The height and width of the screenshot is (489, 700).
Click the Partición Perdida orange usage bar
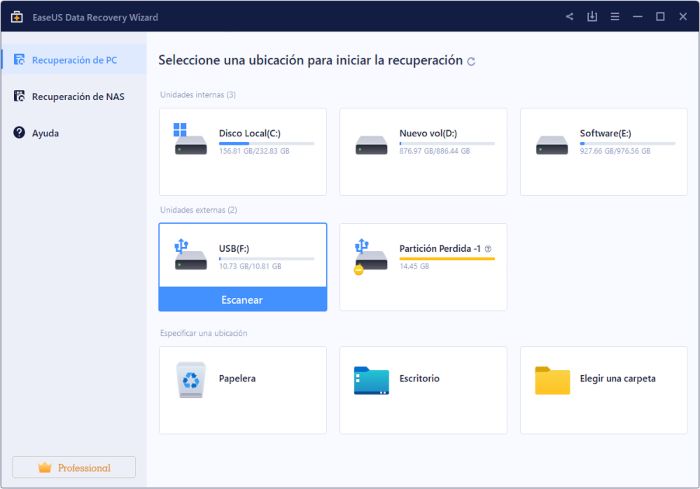coord(447,259)
